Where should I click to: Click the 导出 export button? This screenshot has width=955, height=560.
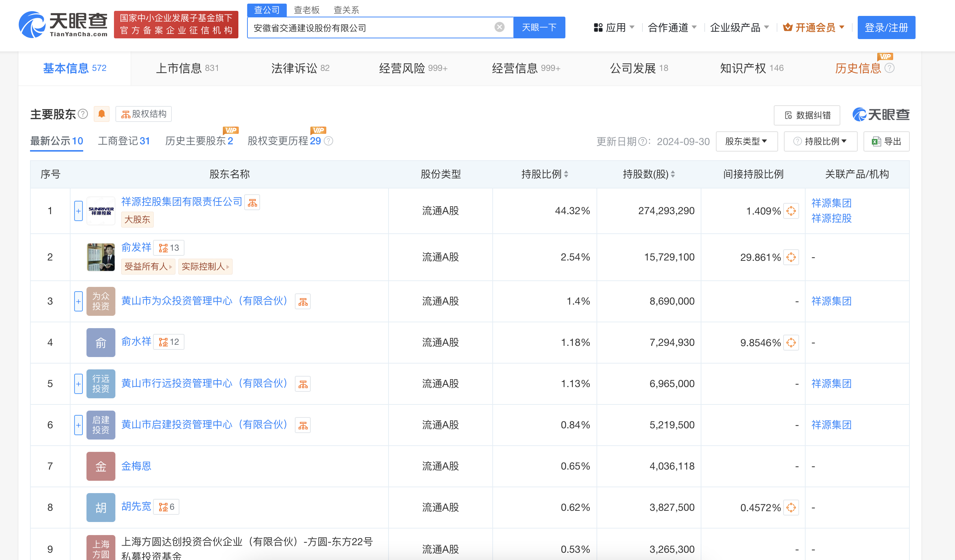(886, 141)
